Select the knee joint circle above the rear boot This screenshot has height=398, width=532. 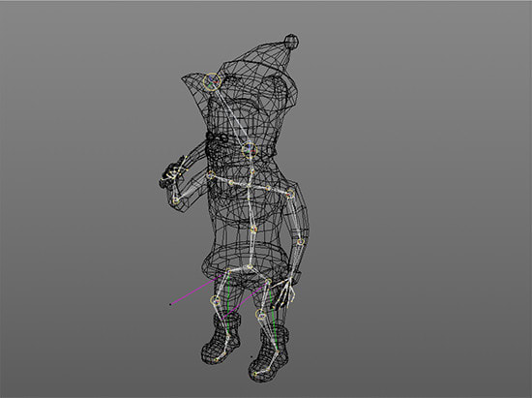[216, 300]
